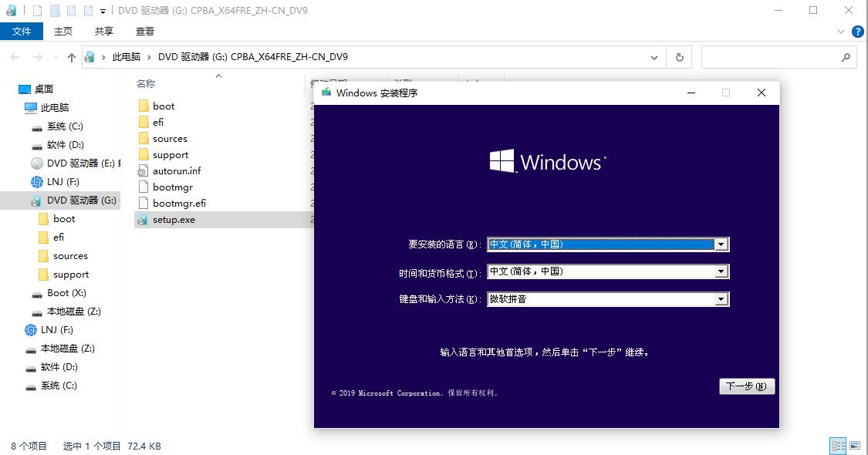Click the DVD drive breadcrumb in address bar
The width and height of the screenshot is (868, 455).
253,57
